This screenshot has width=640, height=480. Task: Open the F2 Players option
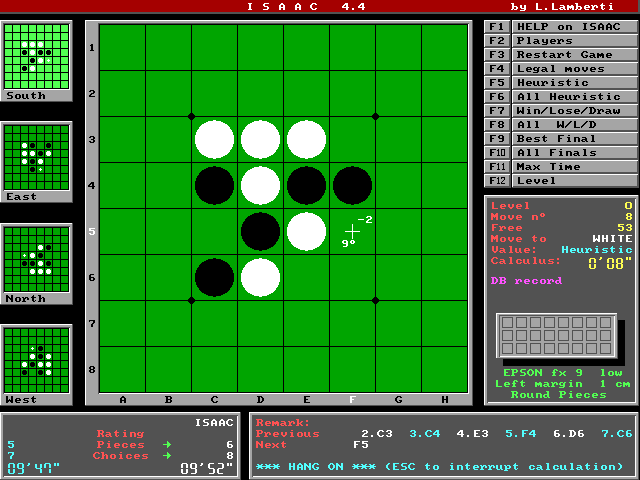560,40
